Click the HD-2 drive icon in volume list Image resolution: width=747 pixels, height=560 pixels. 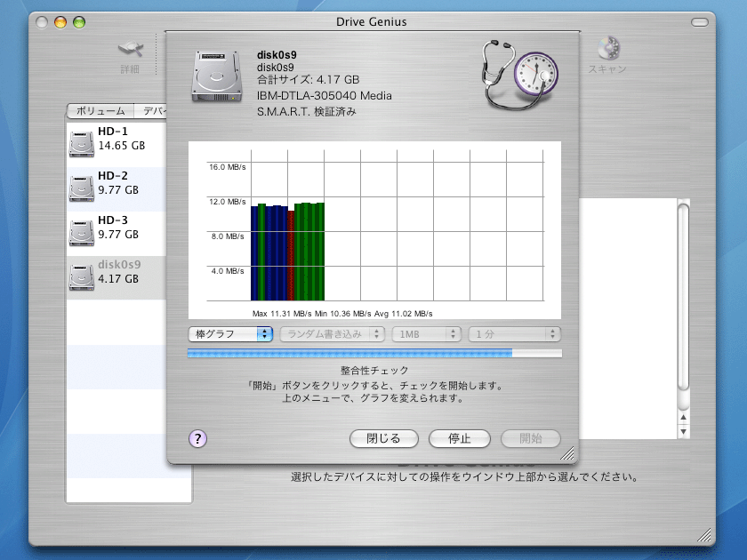pyautogui.click(x=82, y=188)
